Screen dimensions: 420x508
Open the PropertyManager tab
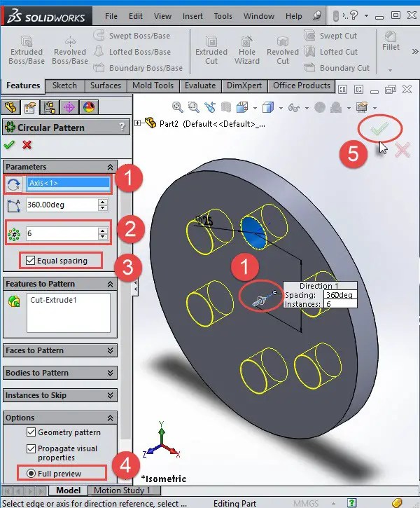tap(30, 107)
